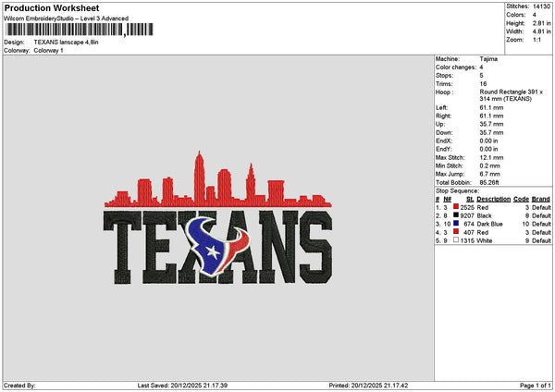Click the "Printed: 20/12/2025 21.17.42" footer text

pos(368,386)
